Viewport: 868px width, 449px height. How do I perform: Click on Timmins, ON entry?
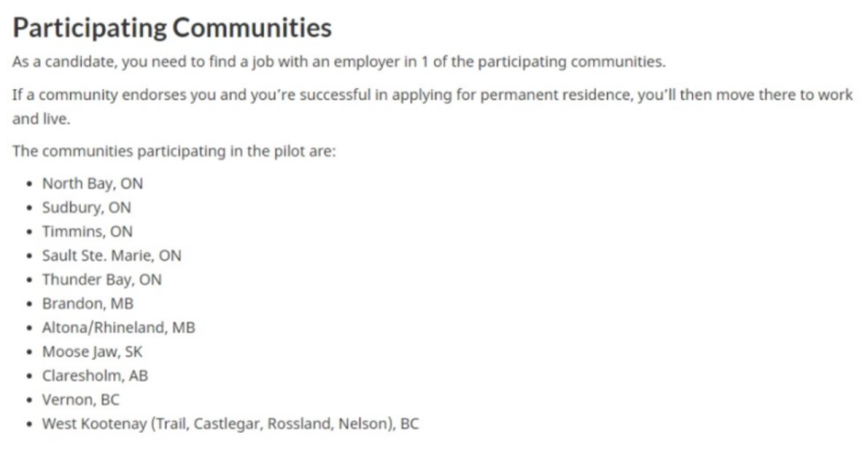[87, 232]
